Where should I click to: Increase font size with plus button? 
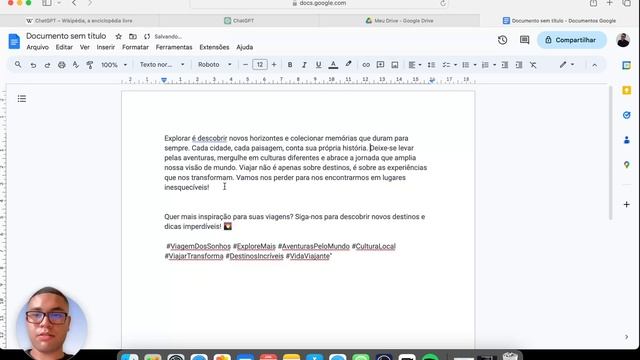(x=274, y=65)
